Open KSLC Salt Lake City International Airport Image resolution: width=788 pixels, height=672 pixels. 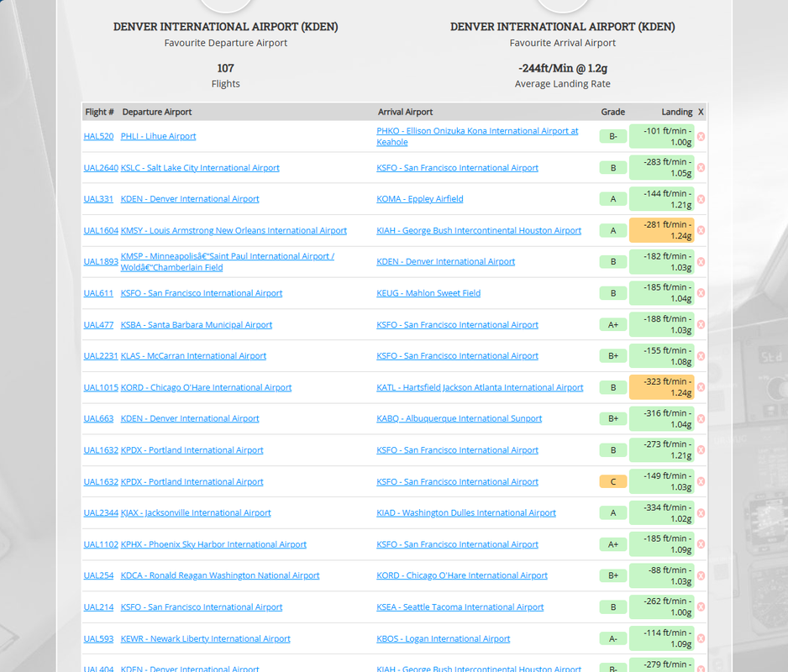200,168
